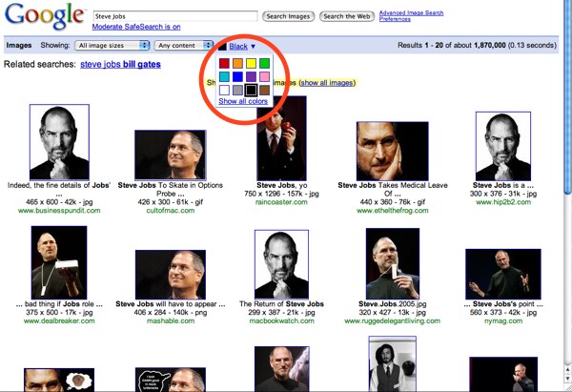The width and height of the screenshot is (572, 392).
Task: Open the Steve.Jobs.2005.jpg thumbnail
Action: point(393,263)
